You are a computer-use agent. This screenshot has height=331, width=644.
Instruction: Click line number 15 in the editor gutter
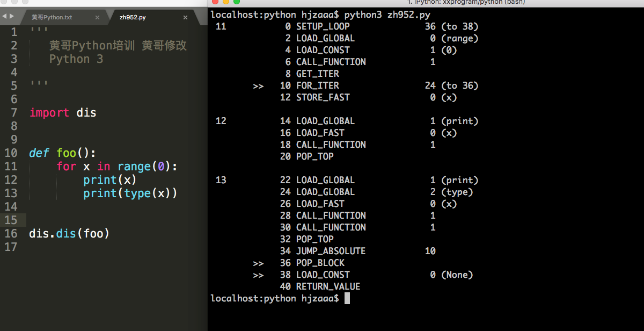click(x=11, y=220)
